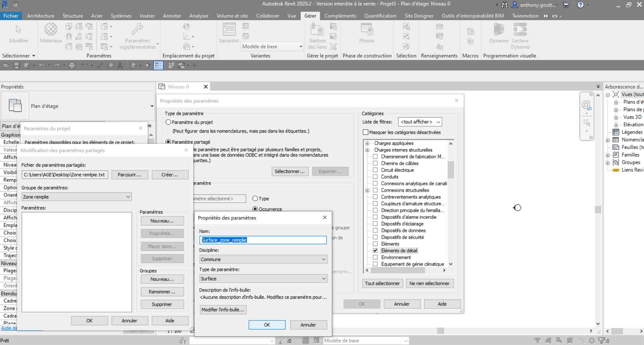Open the help question mark icon

(x=580, y=5)
